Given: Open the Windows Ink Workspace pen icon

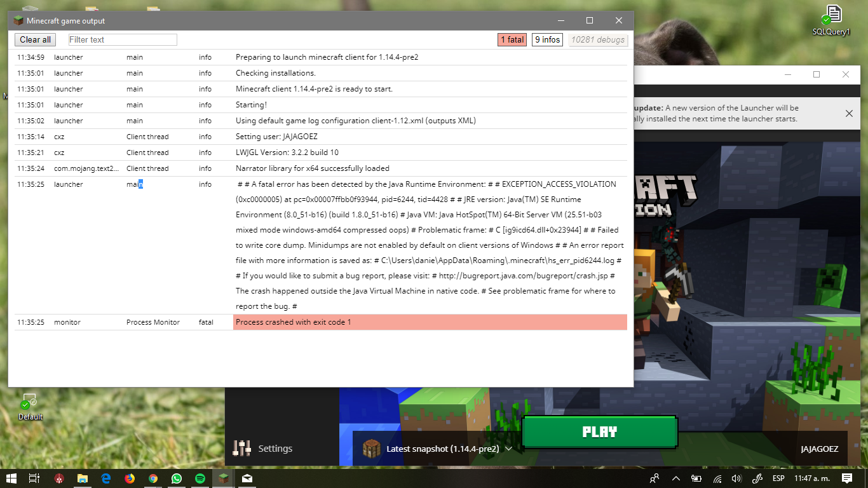Looking at the screenshot, I should coord(757,478).
